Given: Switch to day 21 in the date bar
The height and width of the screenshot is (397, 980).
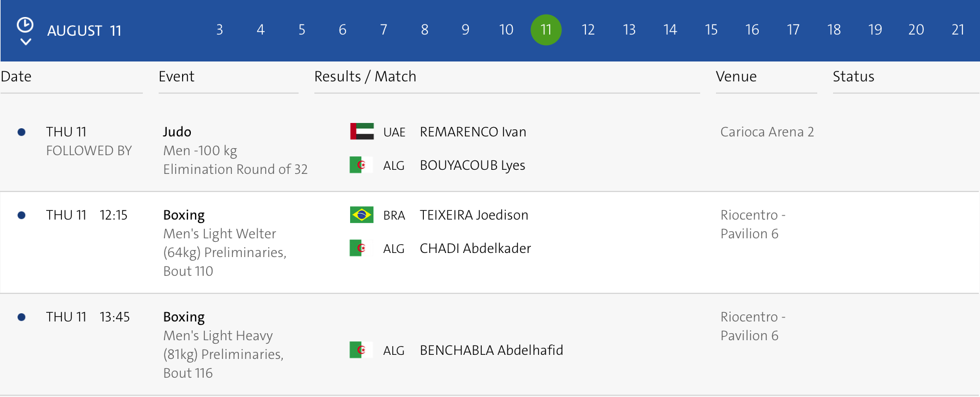Looking at the screenshot, I should coord(958,30).
